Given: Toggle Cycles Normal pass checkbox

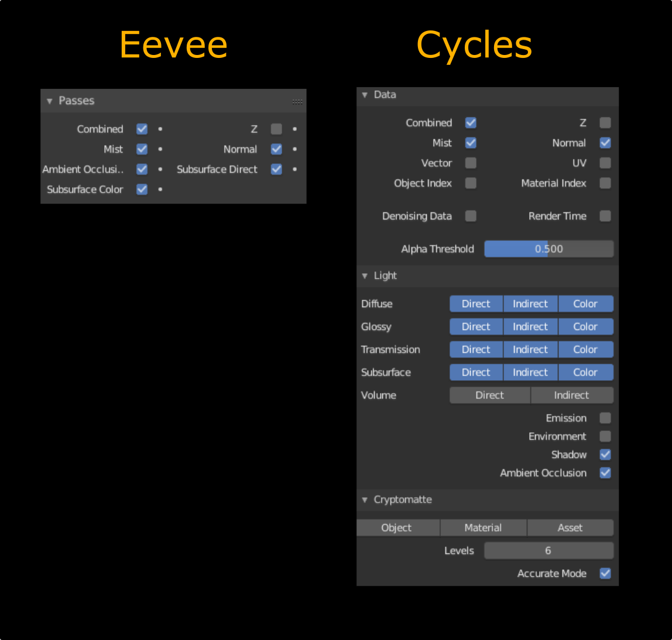Looking at the screenshot, I should pyautogui.click(x=605, y=143).
